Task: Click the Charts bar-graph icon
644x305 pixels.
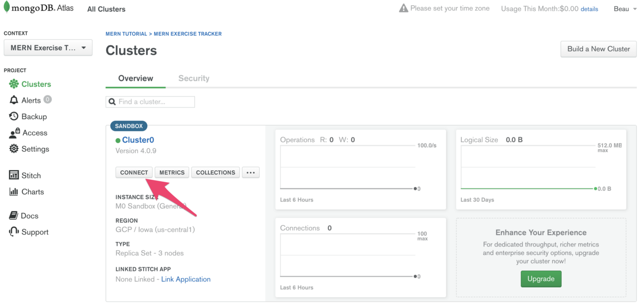Action: coord(14,192)
